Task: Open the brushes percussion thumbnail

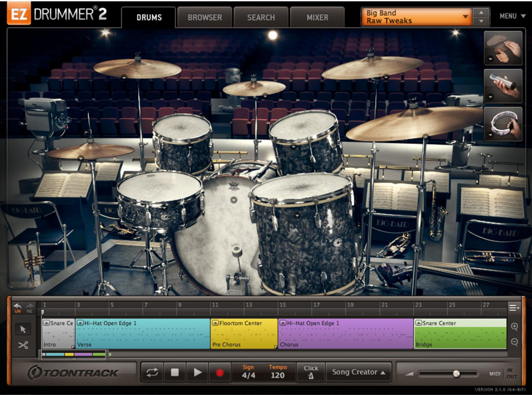Action: click(504, 50)
